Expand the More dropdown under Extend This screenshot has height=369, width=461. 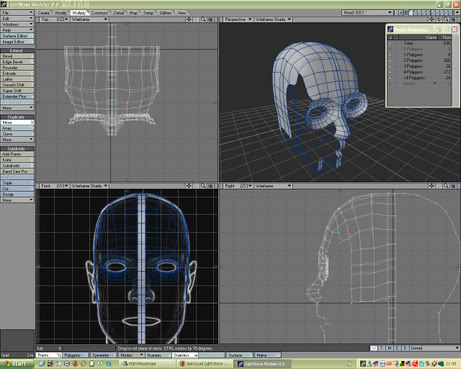pos(17,108)
